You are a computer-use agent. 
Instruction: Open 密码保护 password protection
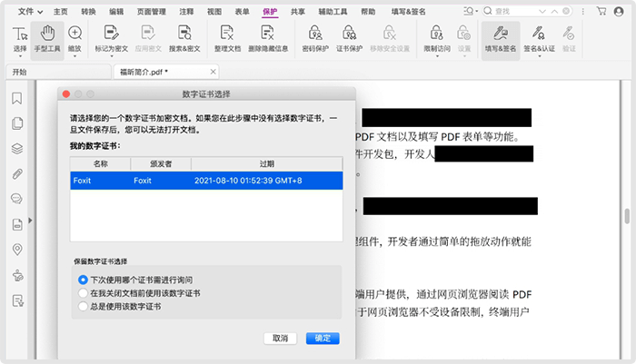tap(315, 39)
